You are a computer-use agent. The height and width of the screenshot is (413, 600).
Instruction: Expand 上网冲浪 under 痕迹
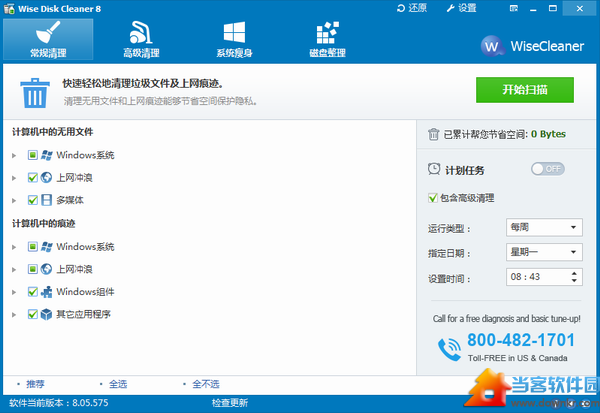click(x=14, y=270)
